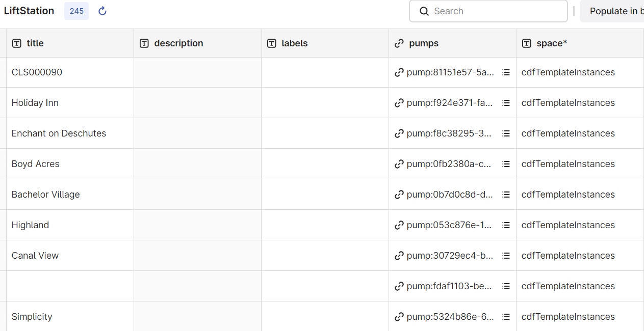Open the pump:0b7d0c8d-d... link
Viewport: 644px width, 331px height.
click(450, 195)
